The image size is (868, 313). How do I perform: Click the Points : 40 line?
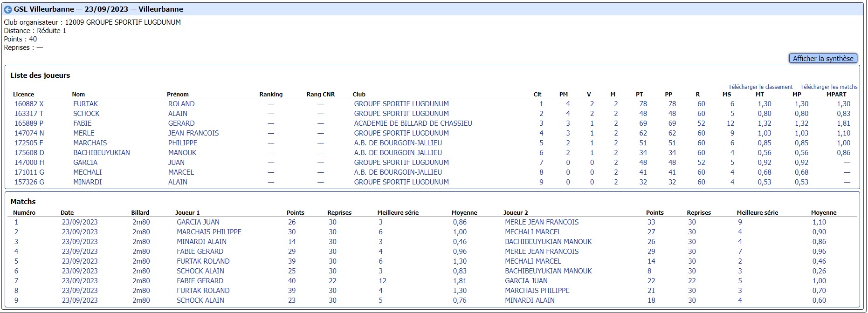[x=20, y=39]
